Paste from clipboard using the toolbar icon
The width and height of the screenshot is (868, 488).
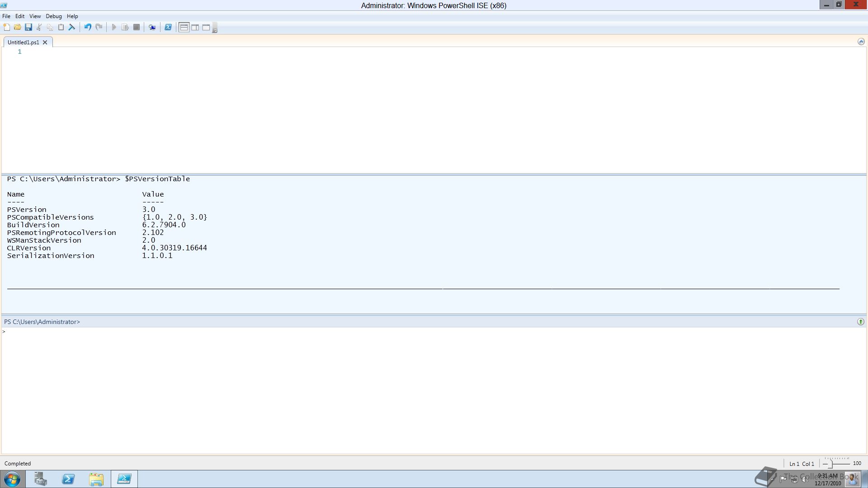[x=61, y=27]
